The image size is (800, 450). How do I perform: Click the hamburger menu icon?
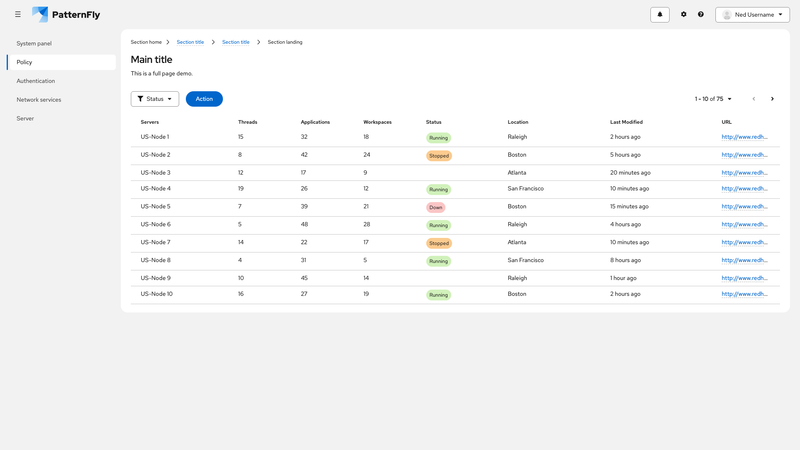(18, 15)
